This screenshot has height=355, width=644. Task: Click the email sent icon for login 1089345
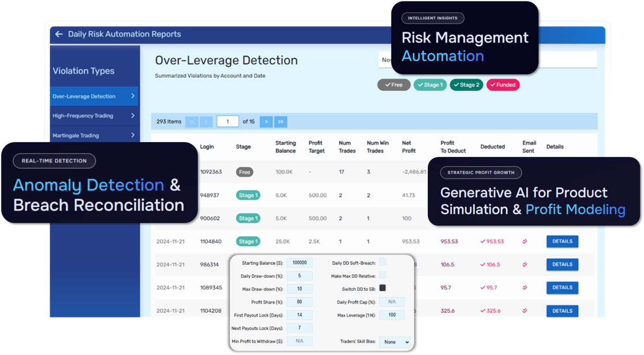coord(525,288)
